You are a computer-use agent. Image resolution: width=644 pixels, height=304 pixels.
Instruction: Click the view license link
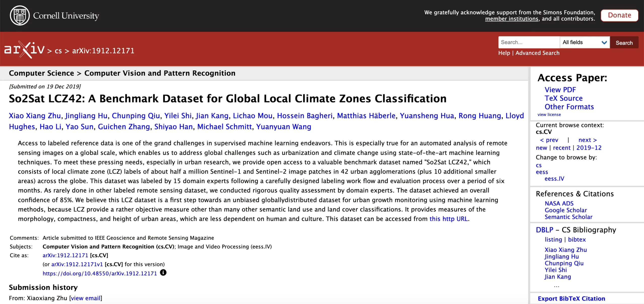click(549, 115)
